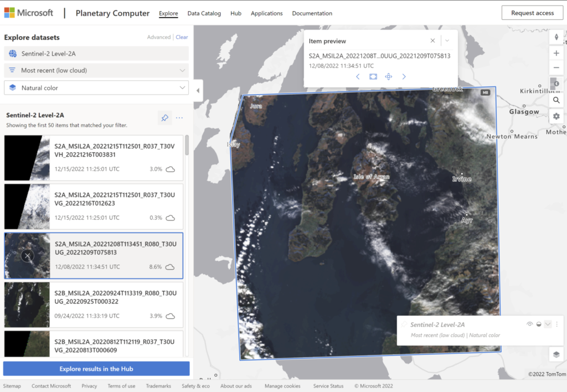This screenshot has height=392, width=567.
Task: Zoom in on the map
Action: pos(556,53)
